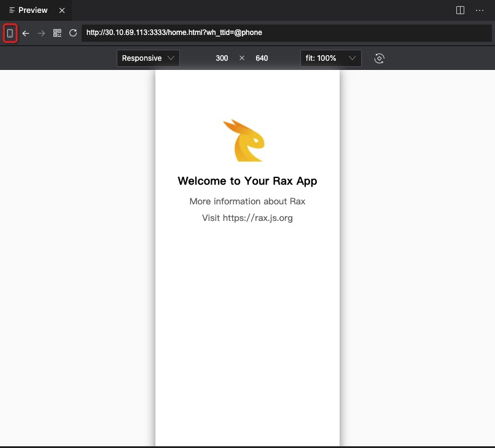The height and width of the screenshot is (448, 495).
Task: Click the Rax rabbit logo
Action: click(x=247, y=140)
